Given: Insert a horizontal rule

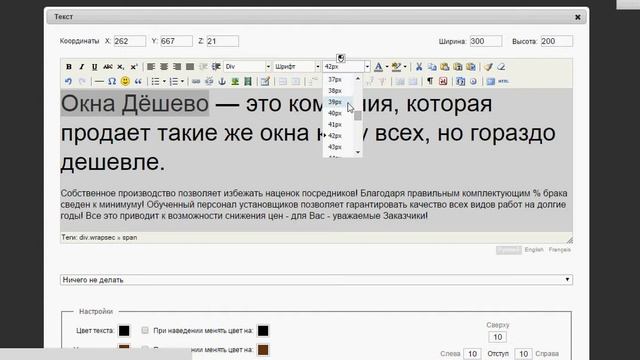Looking at the screenshot, I should [x=99, y=82].
